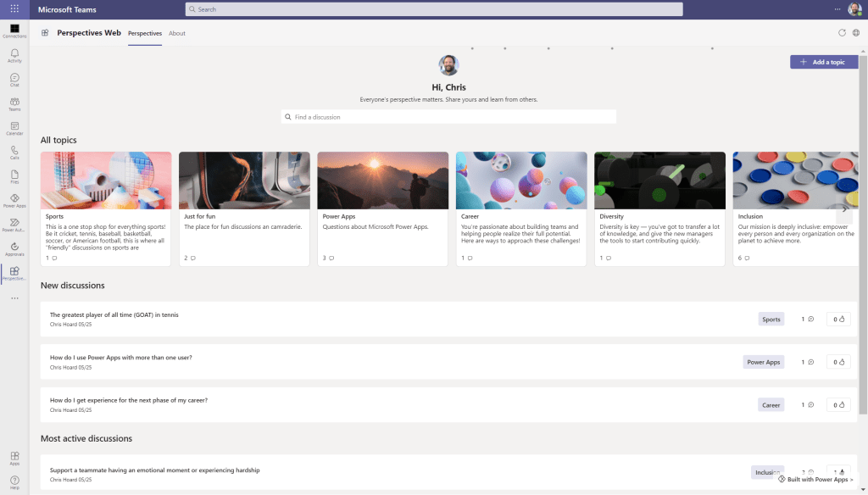Open the Power Apps sidebar icon

[x=14, y=200]
